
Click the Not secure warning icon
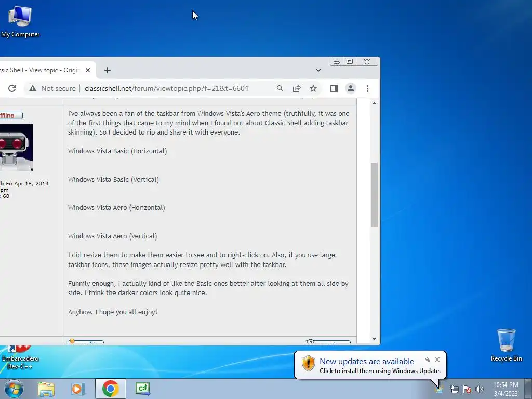pos(33,88)
